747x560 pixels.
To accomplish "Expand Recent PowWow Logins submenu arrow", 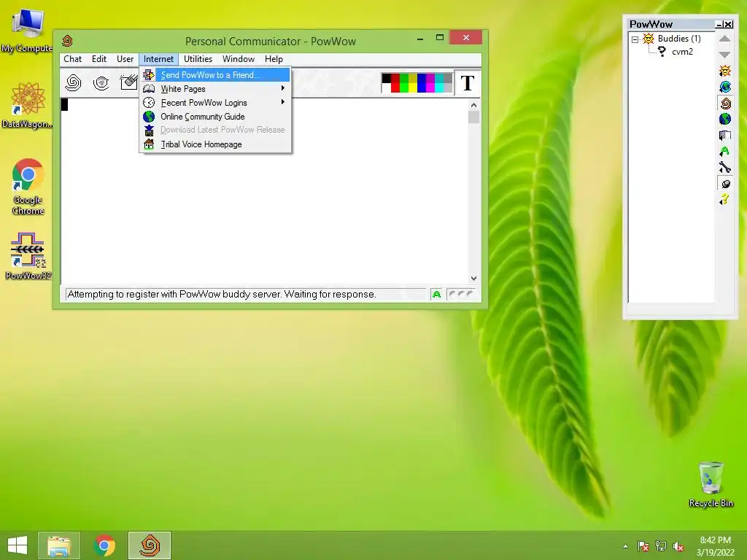I will (283, 102).
